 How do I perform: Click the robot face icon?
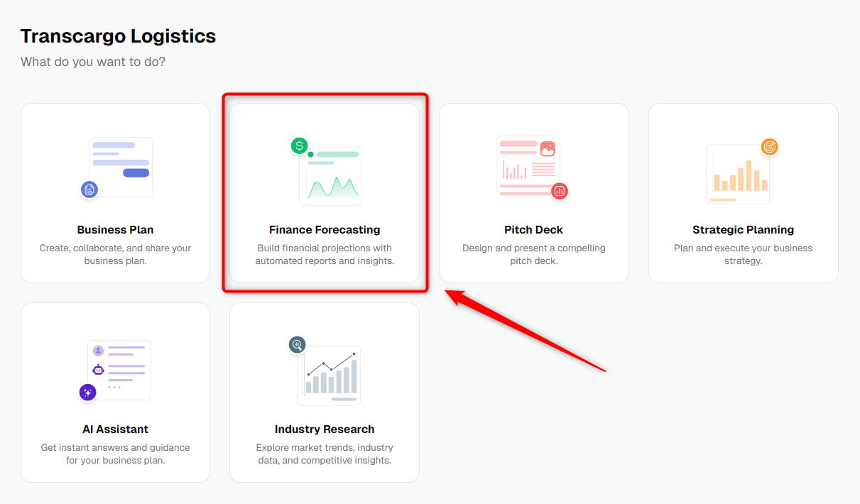99,370
